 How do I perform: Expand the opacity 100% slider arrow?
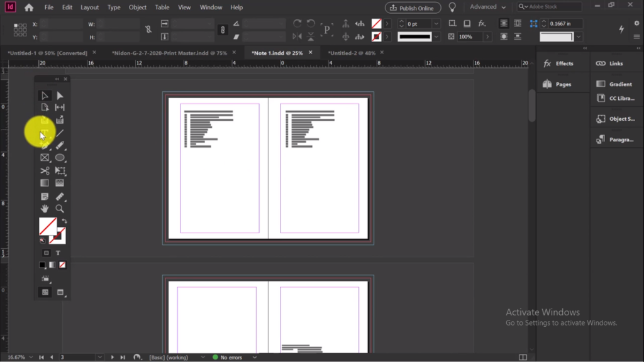click(x=487, y=37)
